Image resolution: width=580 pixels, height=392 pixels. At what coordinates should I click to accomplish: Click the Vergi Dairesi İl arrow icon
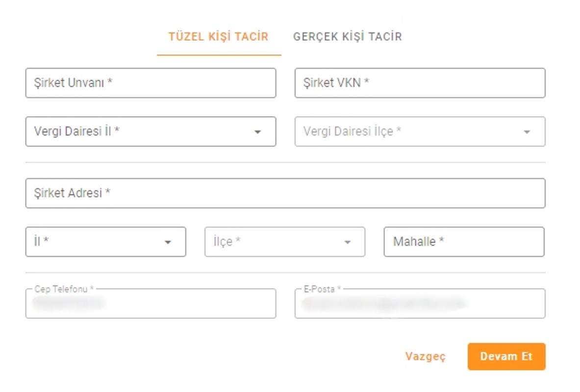(258, 132)
